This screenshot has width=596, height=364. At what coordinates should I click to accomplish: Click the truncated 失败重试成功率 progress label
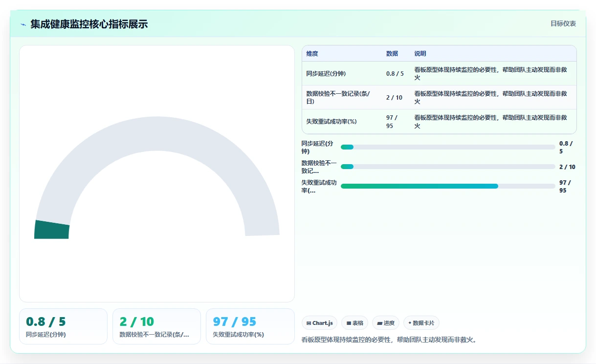[319, 186]
